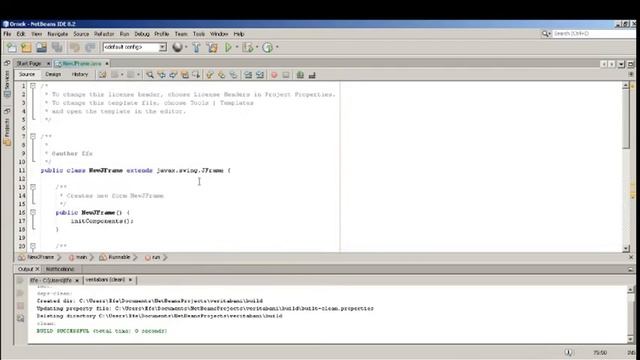This screenshot has height=360, width=640.
Task: Close the Start Page tab
Action: click(x=48, y=64)
